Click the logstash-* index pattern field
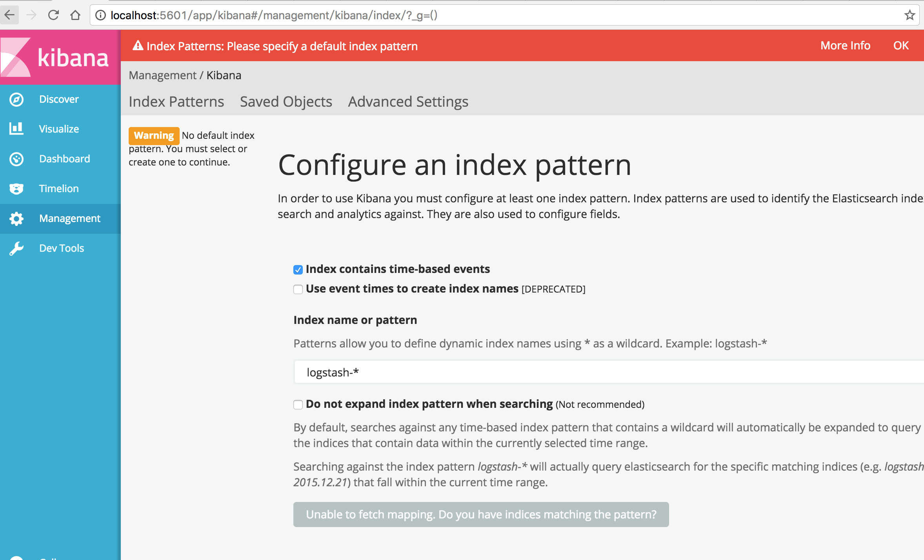924x560 pixels. click(588, 372)
